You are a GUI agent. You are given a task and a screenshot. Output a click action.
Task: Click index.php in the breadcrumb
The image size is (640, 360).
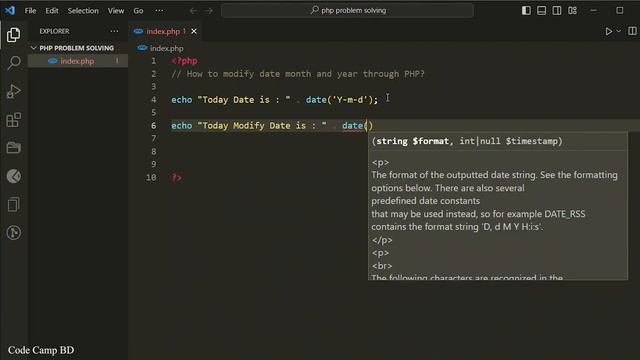point(167,48)
